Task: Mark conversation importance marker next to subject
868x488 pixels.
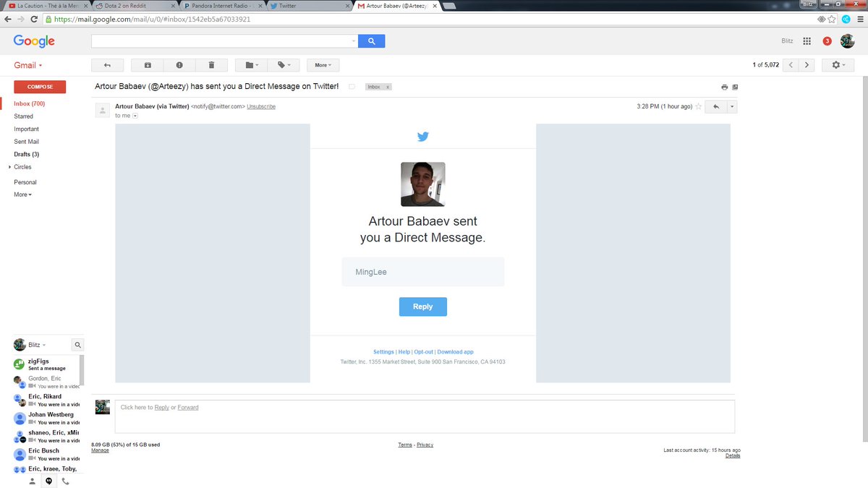Action: click(x=352, y=87)
